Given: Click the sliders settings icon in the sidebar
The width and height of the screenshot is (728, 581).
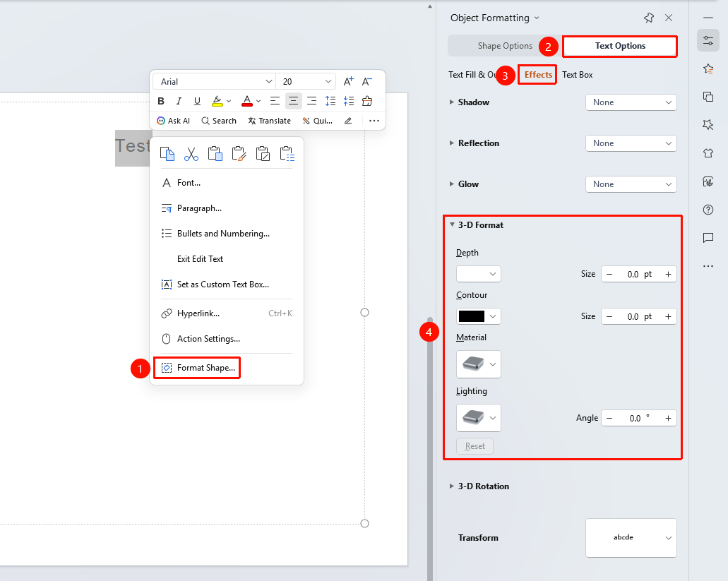Looking at the screenshot, I should (708, 41).
